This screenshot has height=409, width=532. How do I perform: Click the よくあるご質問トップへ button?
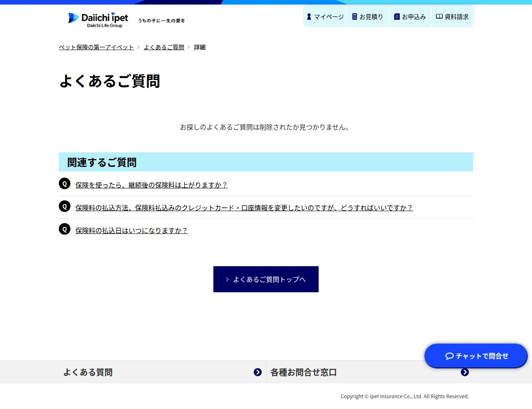click(x=266, y=279)
